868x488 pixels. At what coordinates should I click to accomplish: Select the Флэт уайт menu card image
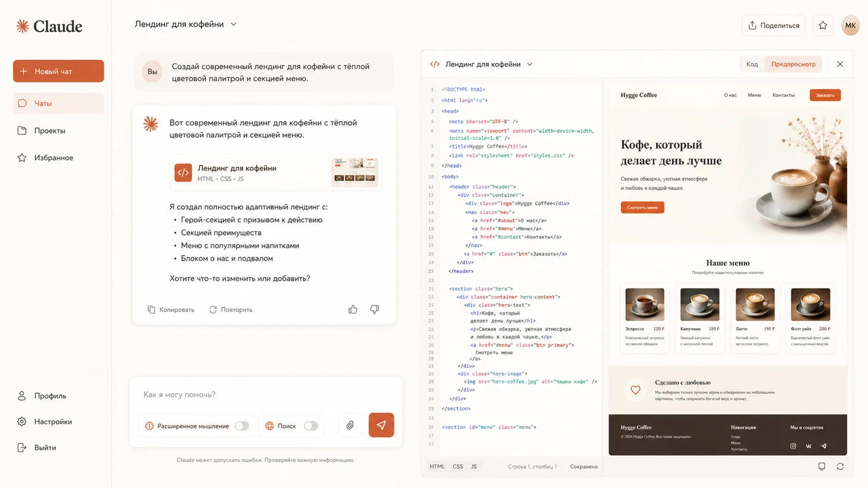pyautogui.click(x=811, y=304)
